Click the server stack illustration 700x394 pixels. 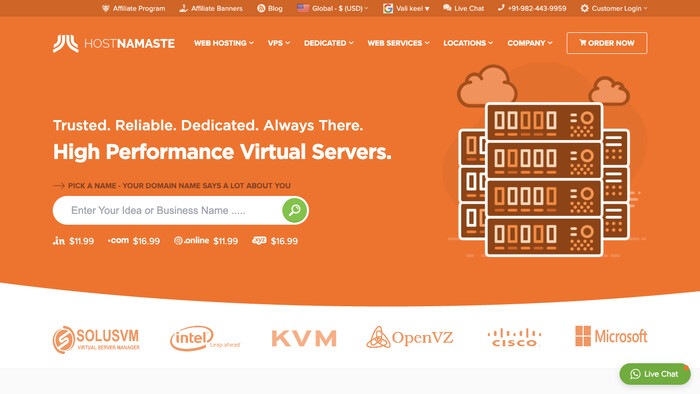pos(544,179)
